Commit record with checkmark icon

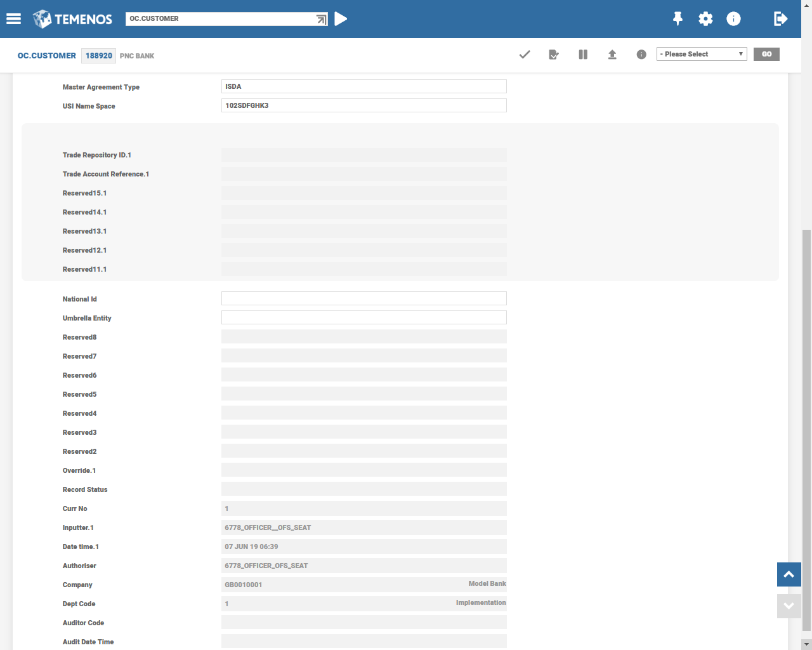(525, 55)
